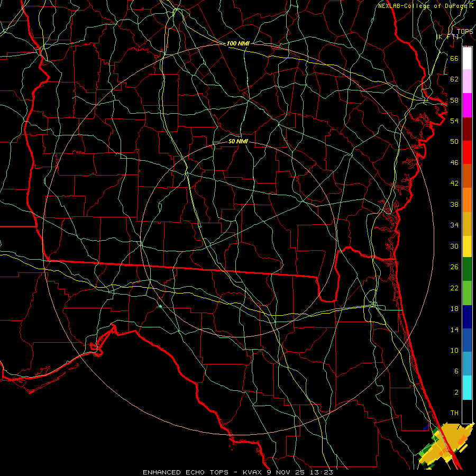Screen dimensions: 476x476
Task: Select the cyan legend swatch
Action: 467,388
